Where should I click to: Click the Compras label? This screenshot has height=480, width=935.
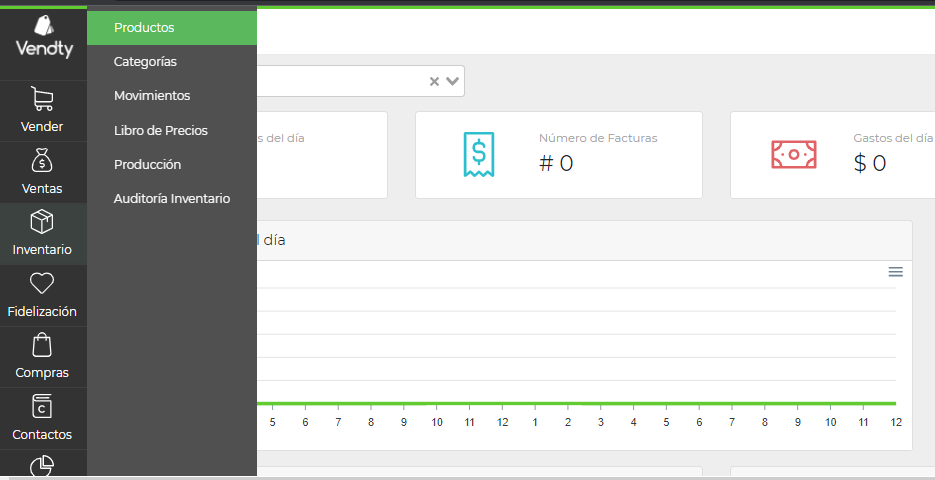coord(42,373)
